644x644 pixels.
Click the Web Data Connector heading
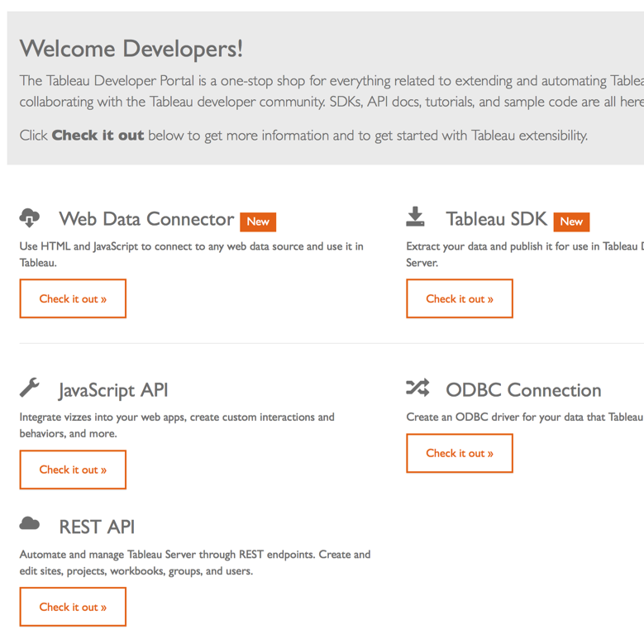(x=146, y=219)
